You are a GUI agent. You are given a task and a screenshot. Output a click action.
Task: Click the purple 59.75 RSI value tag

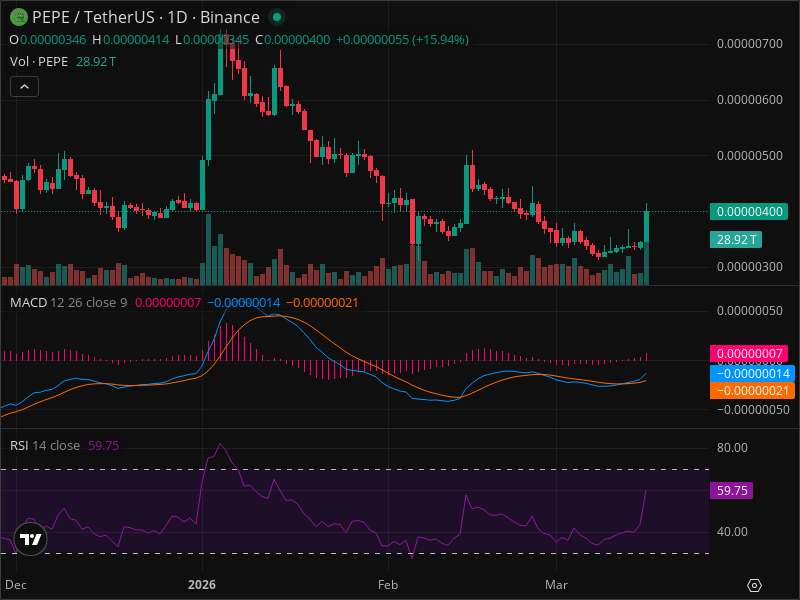[731, 491]
